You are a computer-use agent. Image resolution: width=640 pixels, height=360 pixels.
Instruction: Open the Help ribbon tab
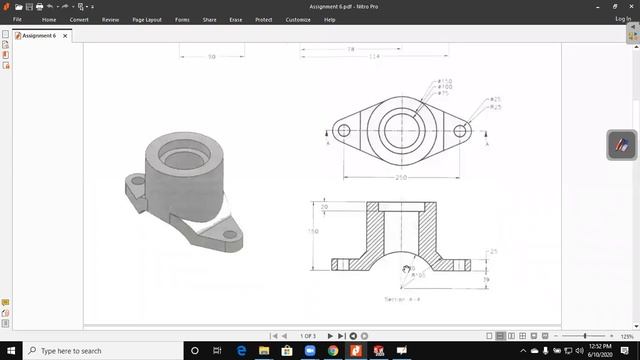pyautogui.click(x=329, y=20)
